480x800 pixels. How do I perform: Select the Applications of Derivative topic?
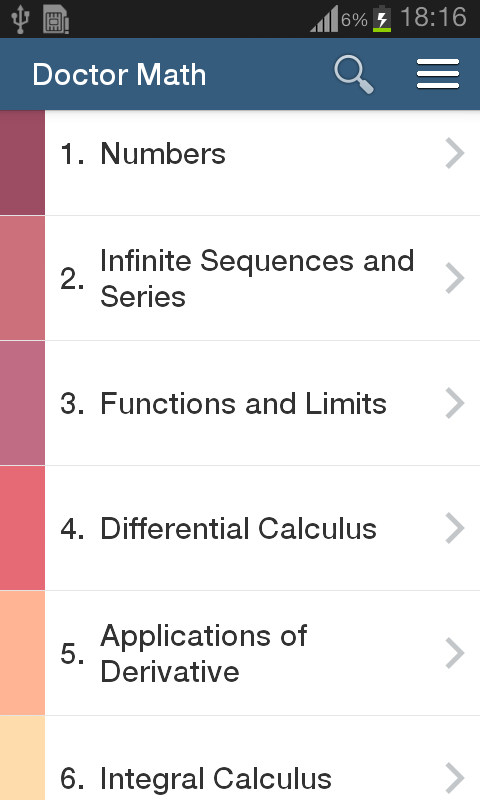[x=262, y=653]
